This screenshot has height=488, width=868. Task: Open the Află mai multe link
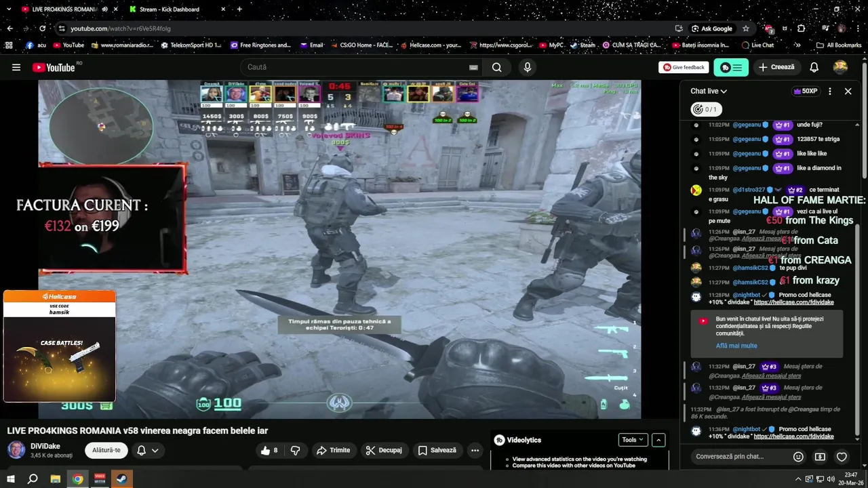point(736,346)
